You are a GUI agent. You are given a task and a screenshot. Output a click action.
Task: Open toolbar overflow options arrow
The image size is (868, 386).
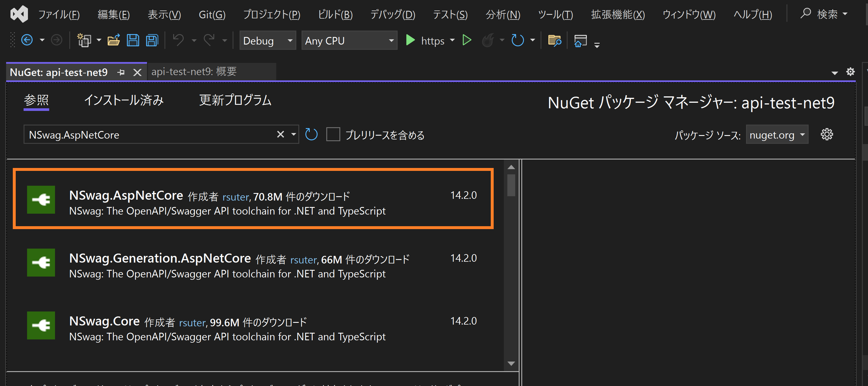[x=597, y=45]
